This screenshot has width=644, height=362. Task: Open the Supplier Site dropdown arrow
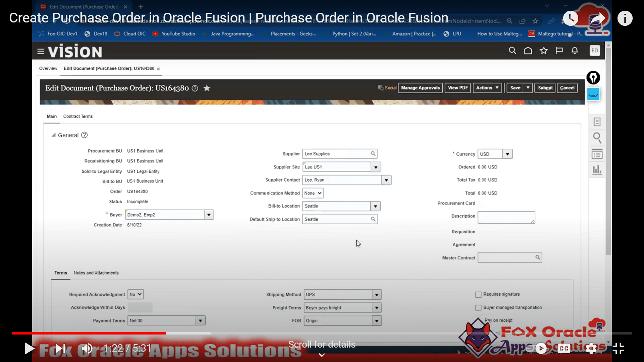[x=376, y=167]
